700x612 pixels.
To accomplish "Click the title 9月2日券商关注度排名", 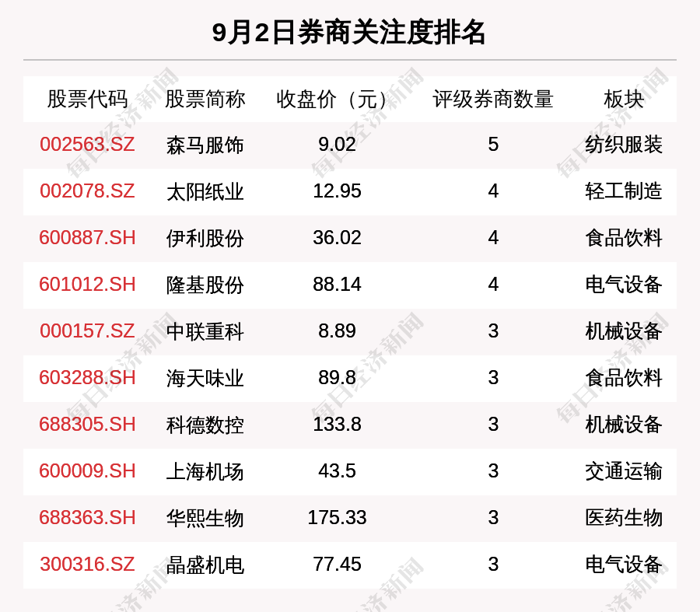I will tap(348, 33).
